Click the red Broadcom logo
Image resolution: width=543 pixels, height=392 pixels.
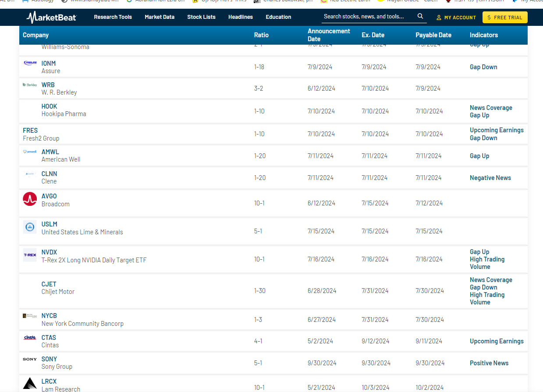click(x=30, y=199)
